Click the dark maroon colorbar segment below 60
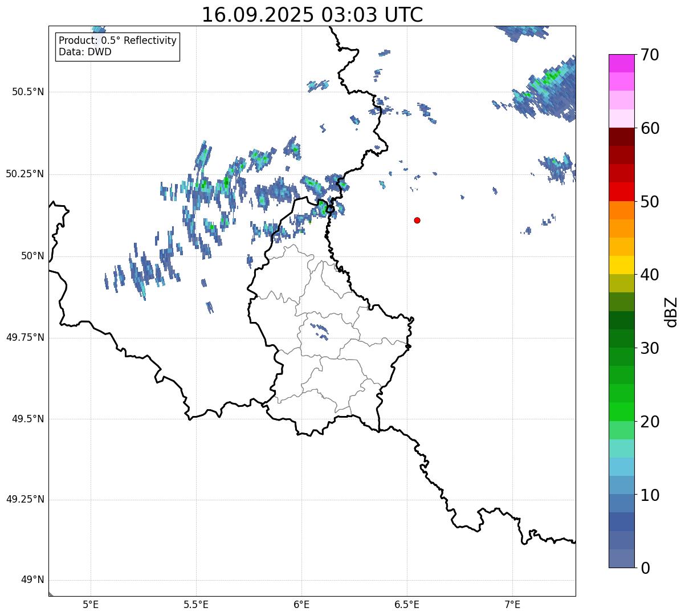 [621, 137]
